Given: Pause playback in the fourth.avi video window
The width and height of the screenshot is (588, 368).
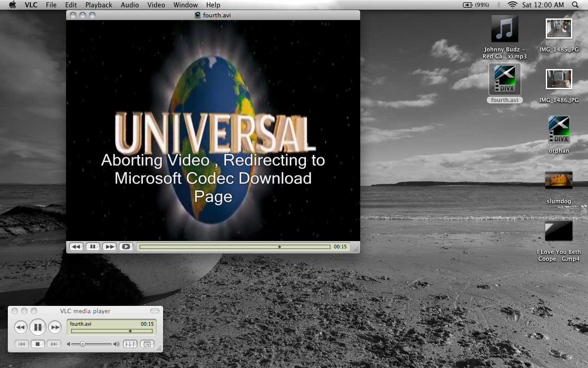Looking at the screenshot, I should [x=93, y=247].
